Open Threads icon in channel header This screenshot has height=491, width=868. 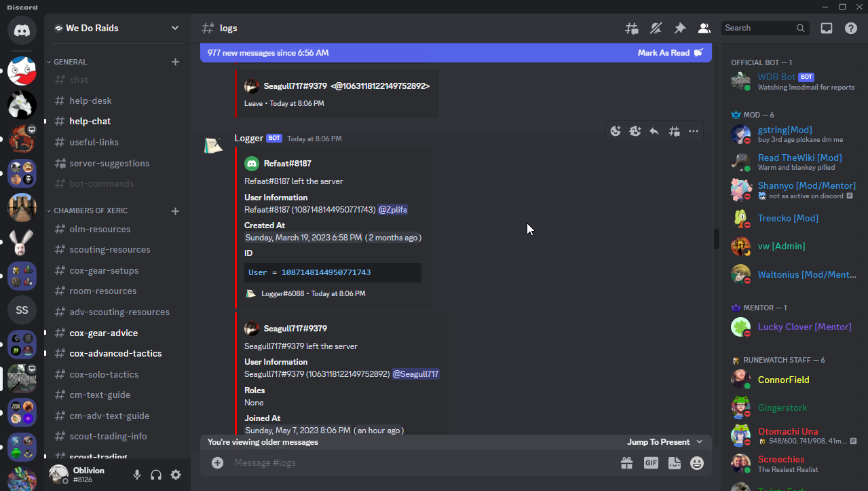coord(632,28)
